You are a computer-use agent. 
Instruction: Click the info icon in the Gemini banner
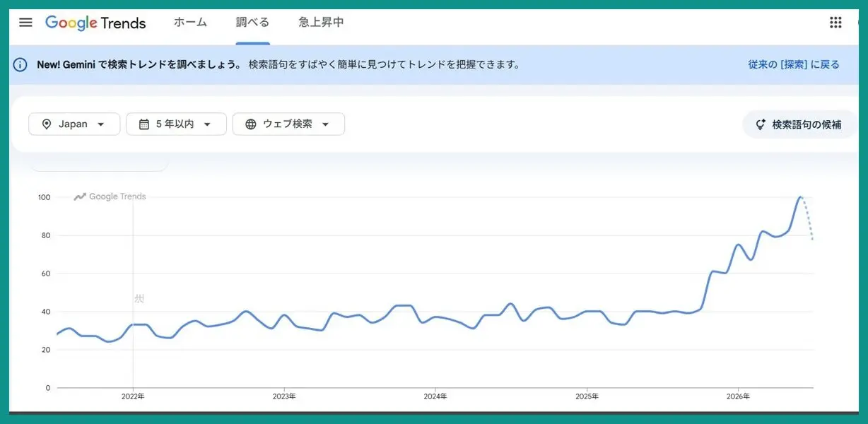[20, 65]
